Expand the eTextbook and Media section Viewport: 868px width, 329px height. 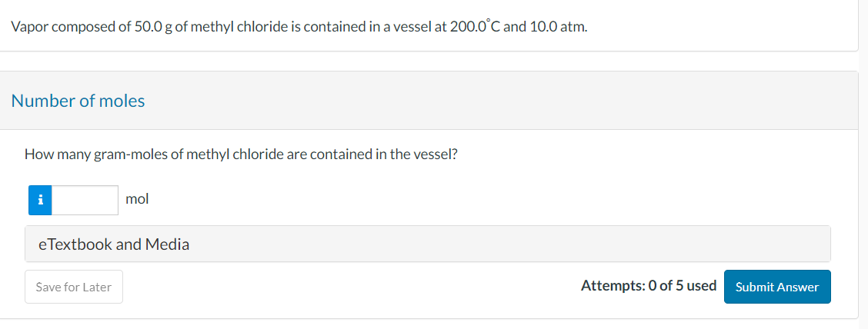pyautogui.click(x=114, y=244)
